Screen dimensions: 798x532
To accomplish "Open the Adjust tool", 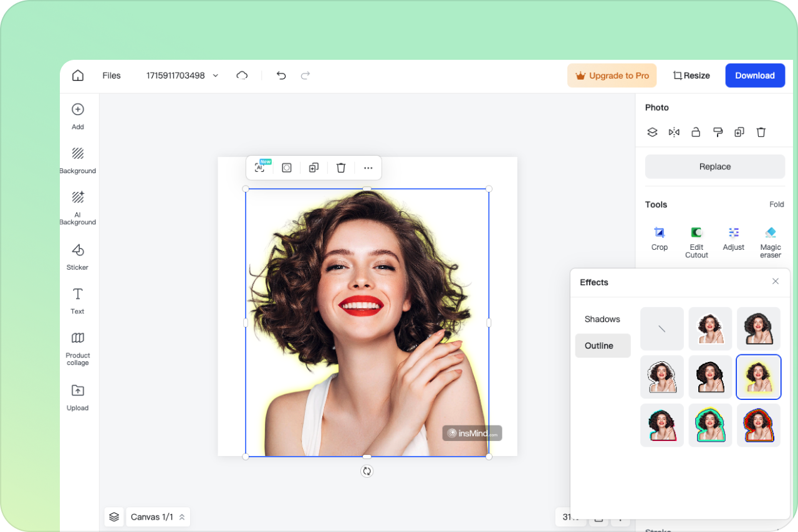I will click(734, 239).
